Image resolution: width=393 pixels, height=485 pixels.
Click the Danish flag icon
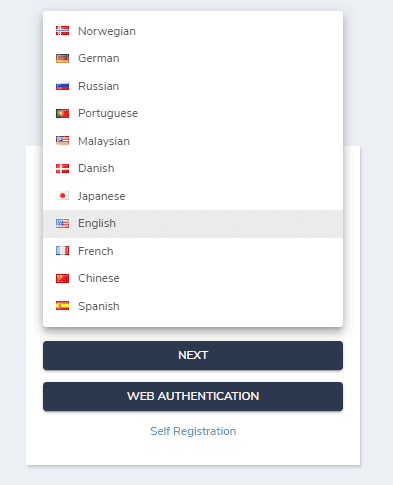(62, 168)
